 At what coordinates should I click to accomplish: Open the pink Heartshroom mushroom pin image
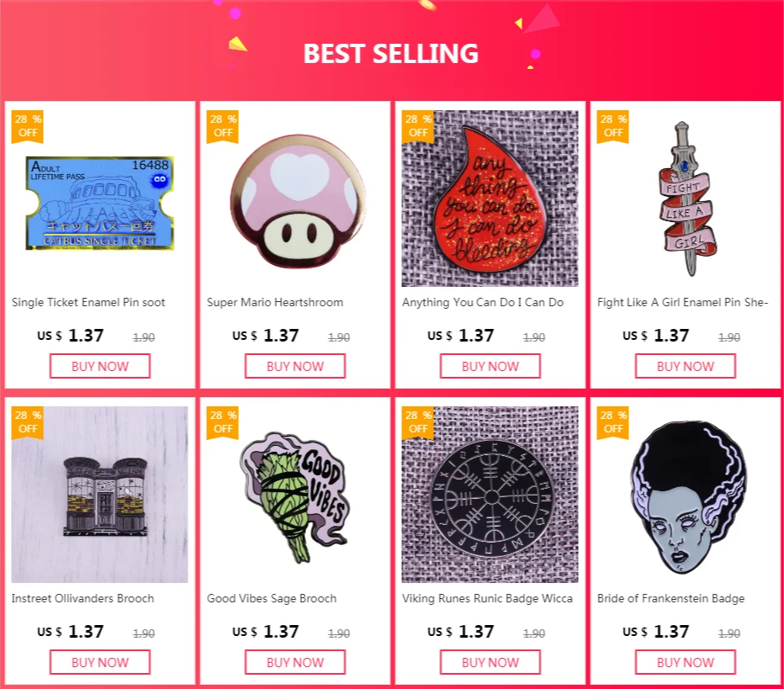(x=295, y=199)
